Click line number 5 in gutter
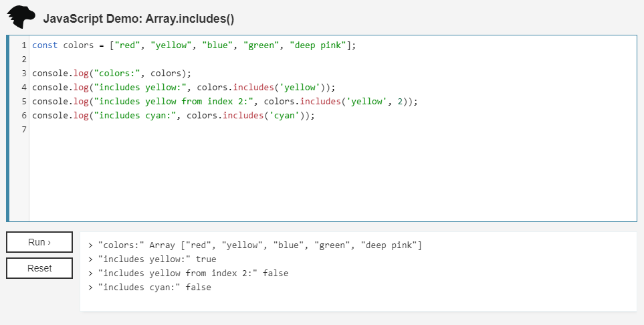 click(x=23, y=102)
